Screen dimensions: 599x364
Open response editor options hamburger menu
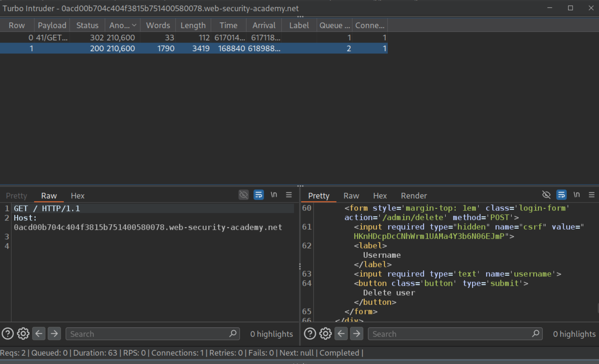591,195
